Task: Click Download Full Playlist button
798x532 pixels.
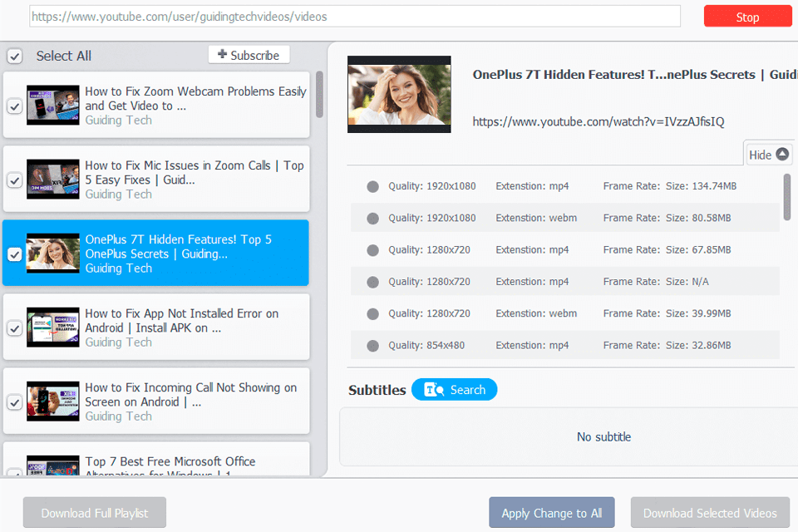Action: point(95,513)
